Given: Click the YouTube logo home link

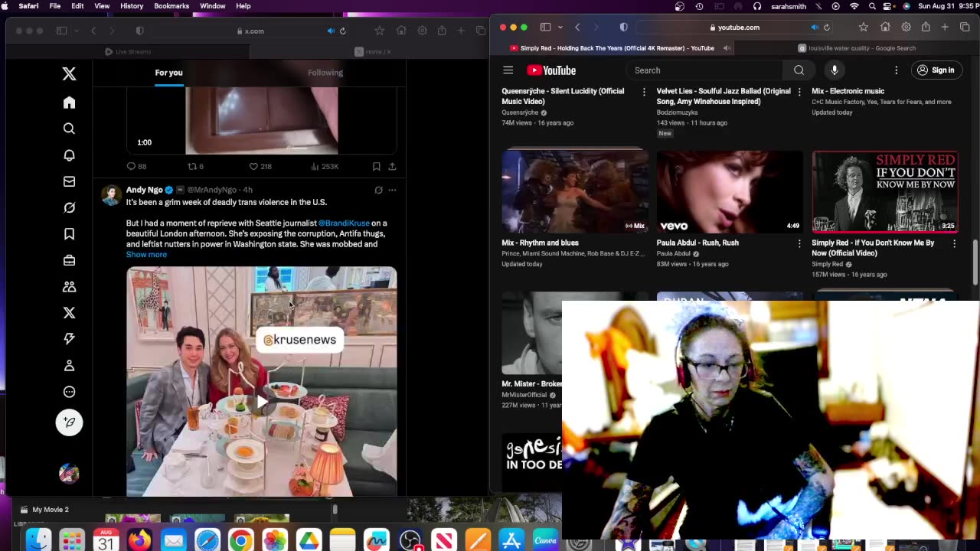Looking at the screenshot, I should (551, 70).
